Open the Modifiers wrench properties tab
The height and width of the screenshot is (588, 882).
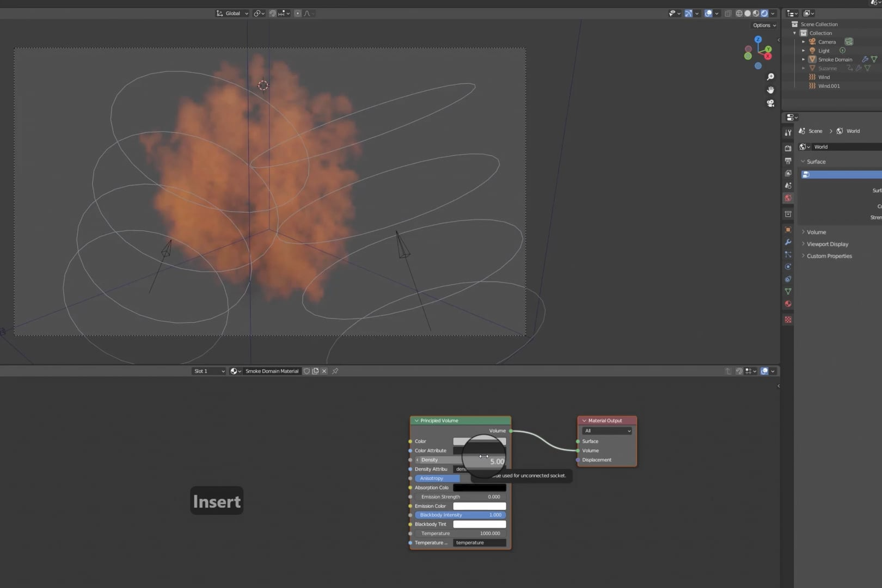point(788,242)
